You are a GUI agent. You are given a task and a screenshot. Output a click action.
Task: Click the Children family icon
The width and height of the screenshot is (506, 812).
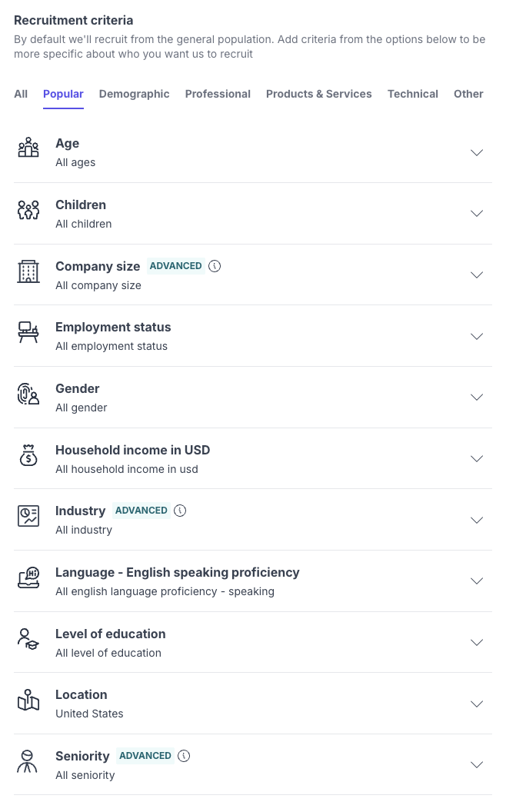(x=28, y=209)
